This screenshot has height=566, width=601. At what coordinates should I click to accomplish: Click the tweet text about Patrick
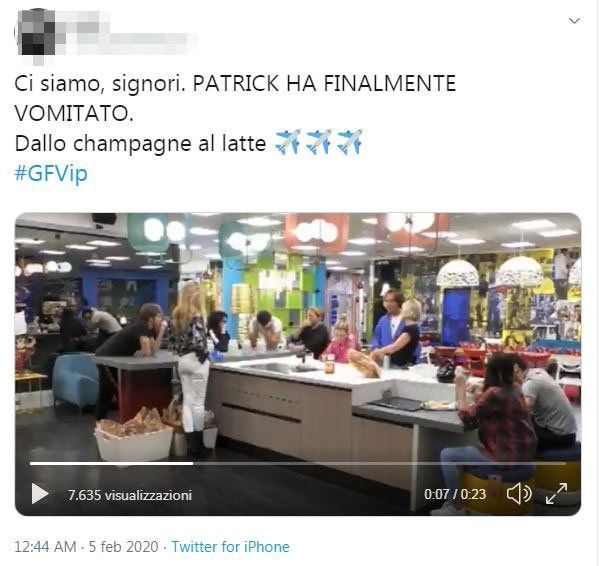coord(235,98)
